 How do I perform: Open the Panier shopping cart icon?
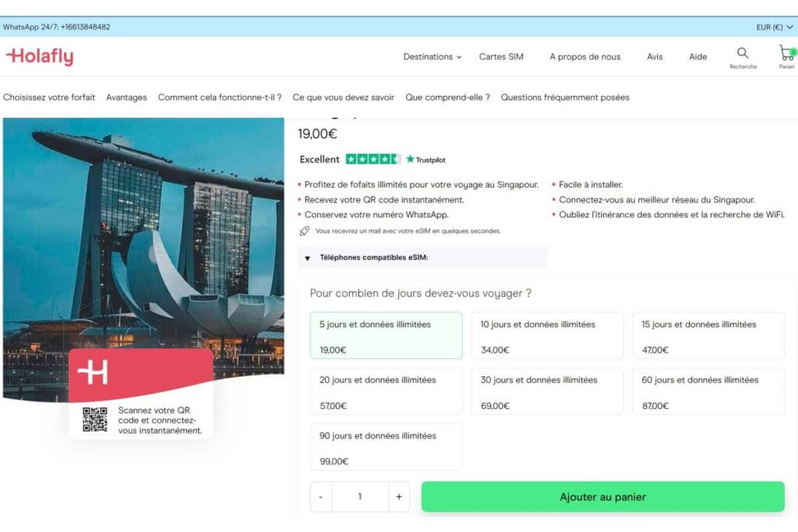click(787, 55)
